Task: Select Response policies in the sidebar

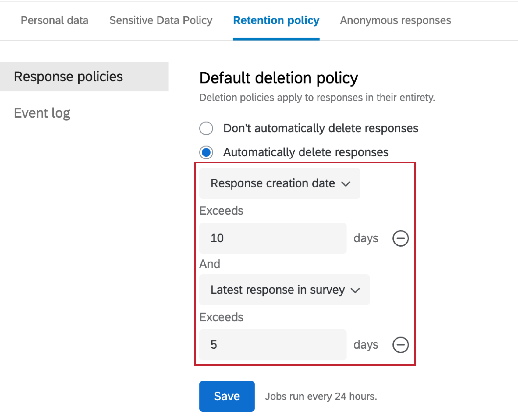Action: pos(69,77)
